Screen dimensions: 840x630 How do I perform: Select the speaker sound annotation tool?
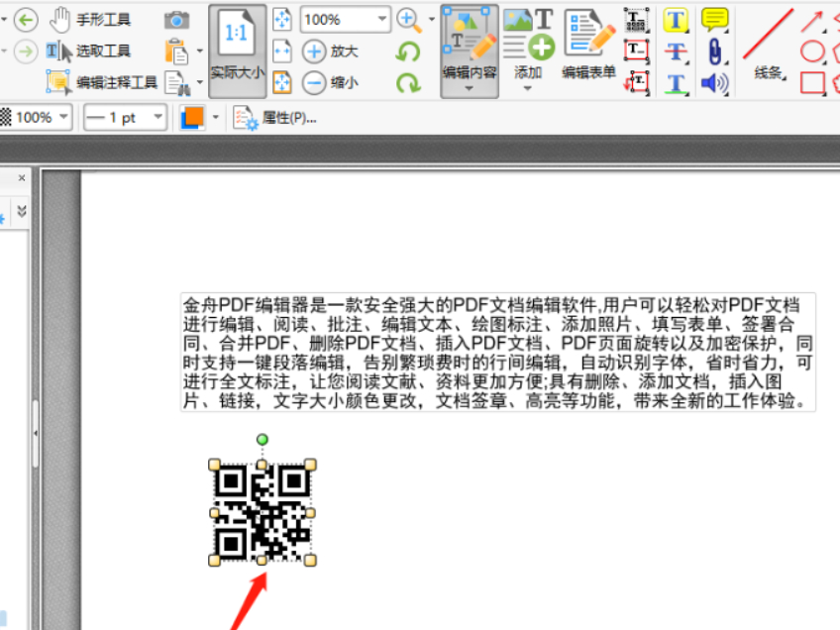click(714, 83)
